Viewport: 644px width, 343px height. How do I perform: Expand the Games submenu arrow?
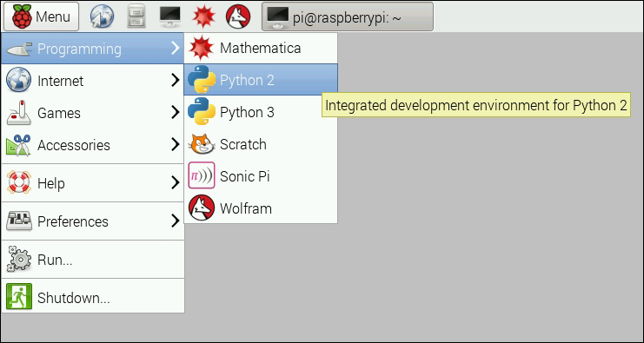(176, 112)
